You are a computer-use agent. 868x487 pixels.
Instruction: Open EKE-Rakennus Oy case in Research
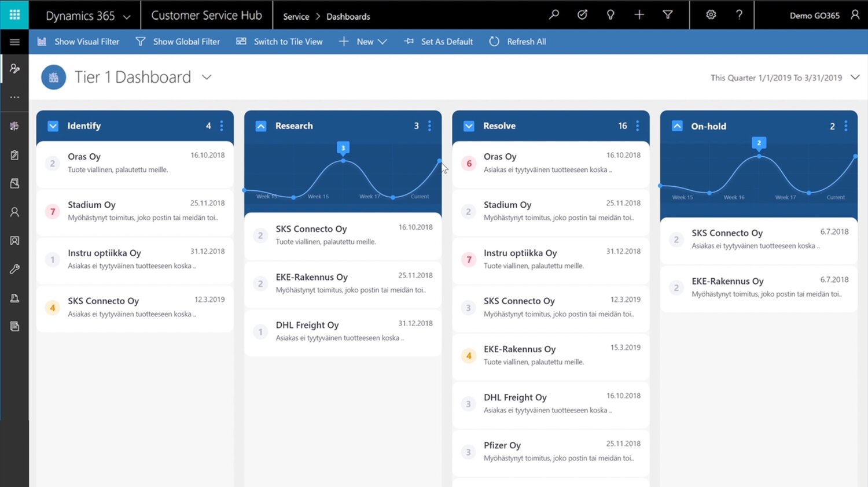[343, 284]
